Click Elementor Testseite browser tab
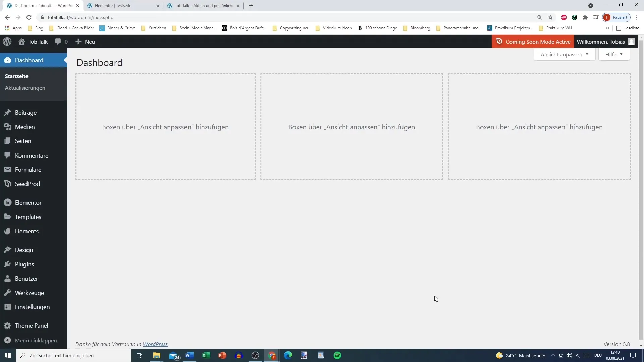Screen dimensions: 644x362 113,5
